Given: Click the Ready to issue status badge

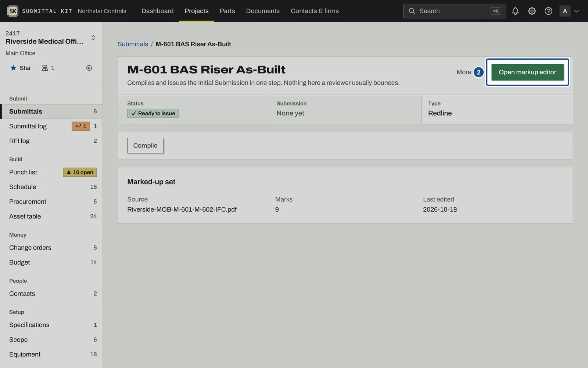Looking at the screenshot, I should click(153, 113).
